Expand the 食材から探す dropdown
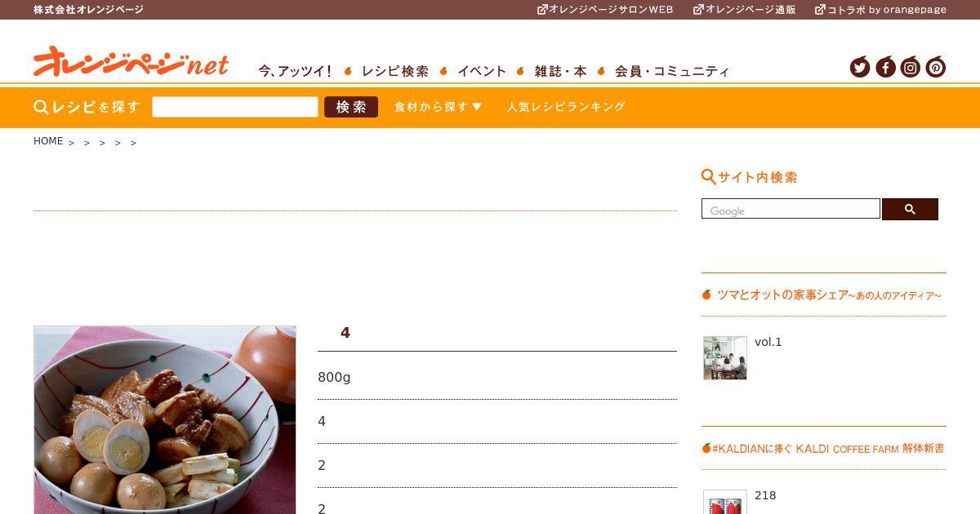This screenshot has width=980, height=514. click(438, 107)
